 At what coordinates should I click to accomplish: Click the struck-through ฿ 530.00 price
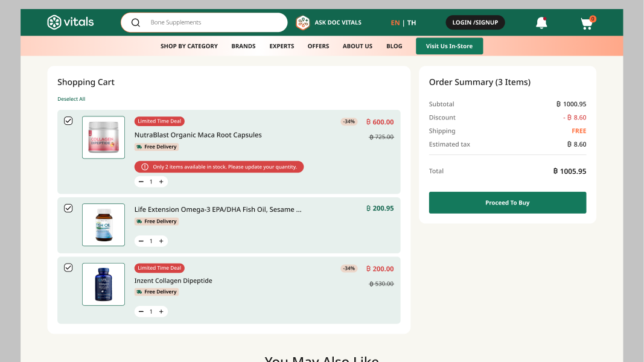(381, 284)
